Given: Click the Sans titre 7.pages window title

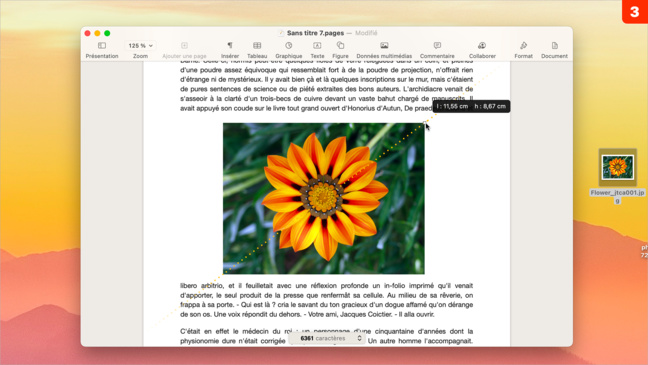Looking at the screenshot, I should (x=315, y=33).
